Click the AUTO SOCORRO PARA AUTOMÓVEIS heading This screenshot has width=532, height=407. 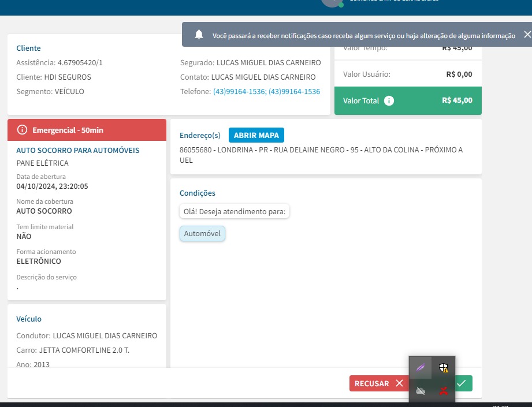point(78,150)
